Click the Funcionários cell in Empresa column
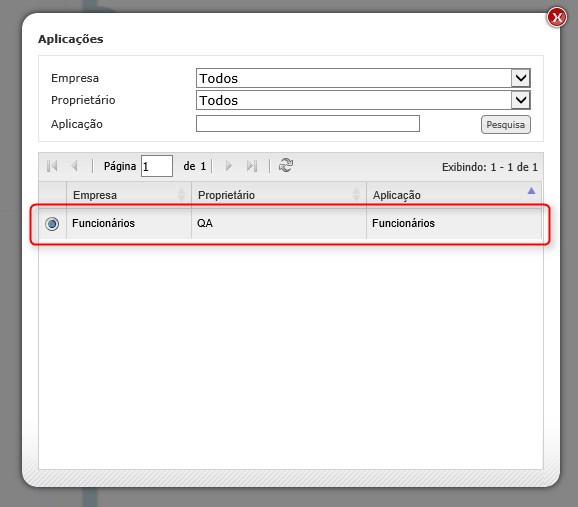The height and width of the screenshot is (507, 578). (x=129, y=223)
